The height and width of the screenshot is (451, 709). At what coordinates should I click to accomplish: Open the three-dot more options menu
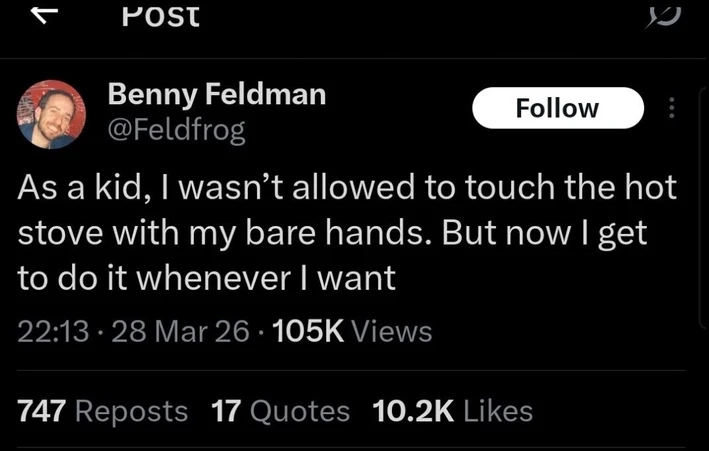click(x=672, y=108)
